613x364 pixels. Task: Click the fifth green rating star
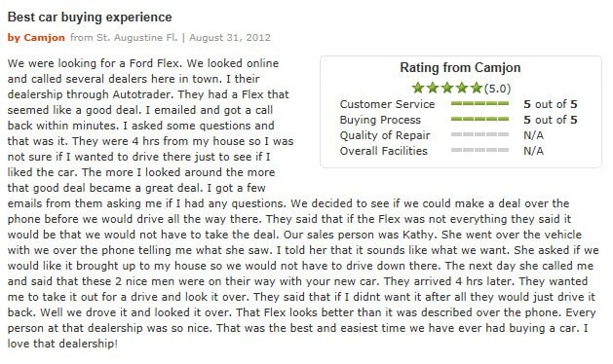(477, 88)
